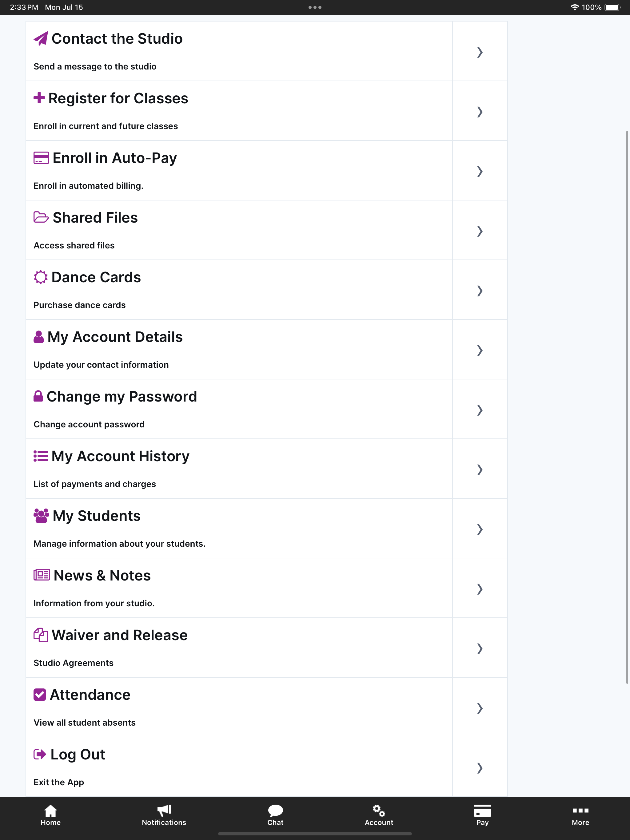The image size is (630, 840).
Task: Tap the three dots at top center
Action: click(x=315, y=7)
